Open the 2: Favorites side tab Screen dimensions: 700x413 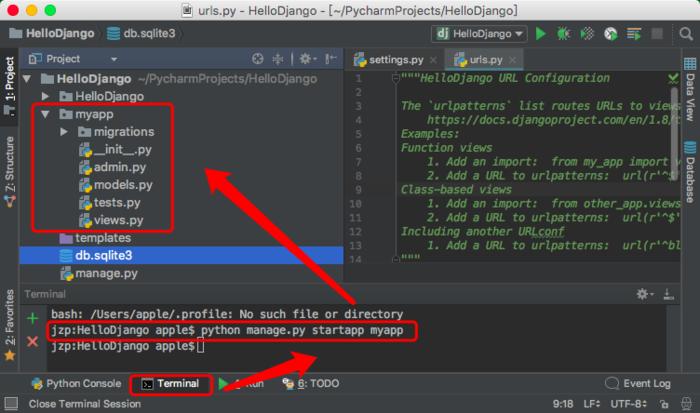click(9, 325)
